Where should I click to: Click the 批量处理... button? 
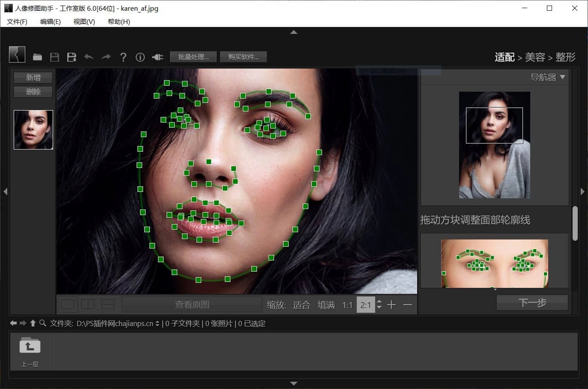click(x=193, y=57)
